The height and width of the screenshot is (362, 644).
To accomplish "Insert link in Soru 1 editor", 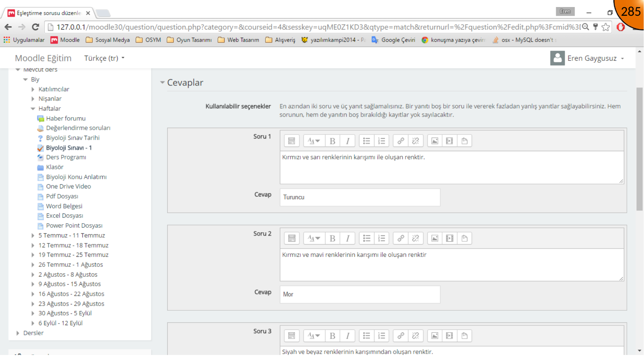I will [x=401, y=141].
